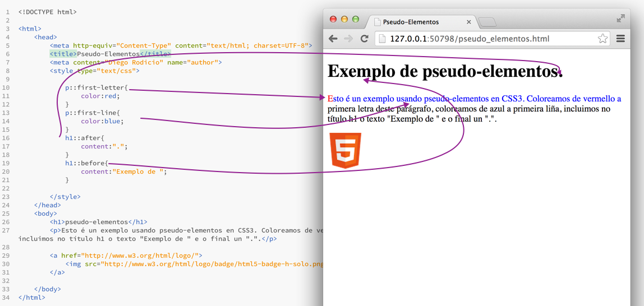Bookmark the page using the star icon

pos(602,39)
